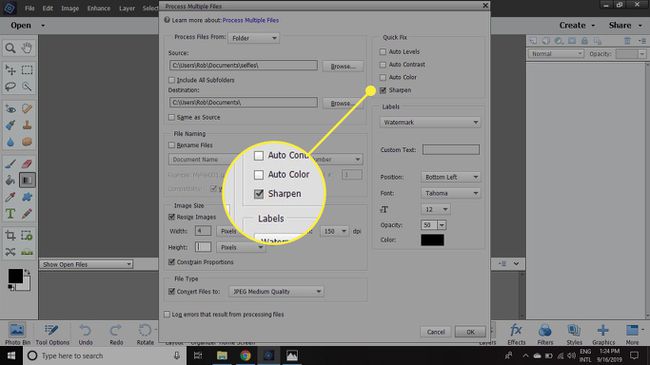The width and height of the screenshot is (650, 365).
Task: Open the resolution 150 dpi dropdown
Action: (x=334, y=231)
